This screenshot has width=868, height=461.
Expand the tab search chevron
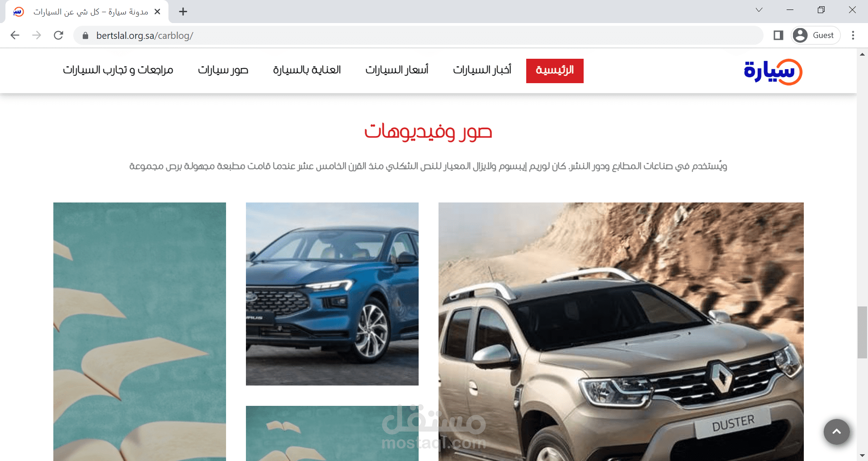pos(759,10)
